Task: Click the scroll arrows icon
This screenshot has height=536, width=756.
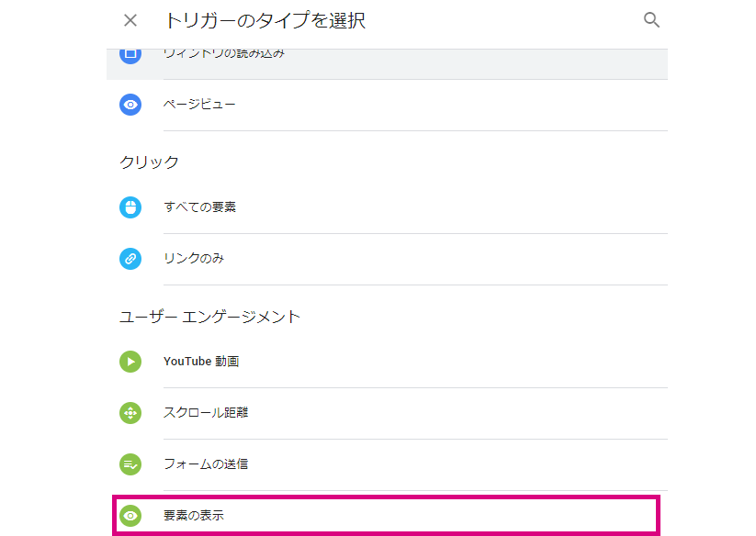Action: (130, 413)
